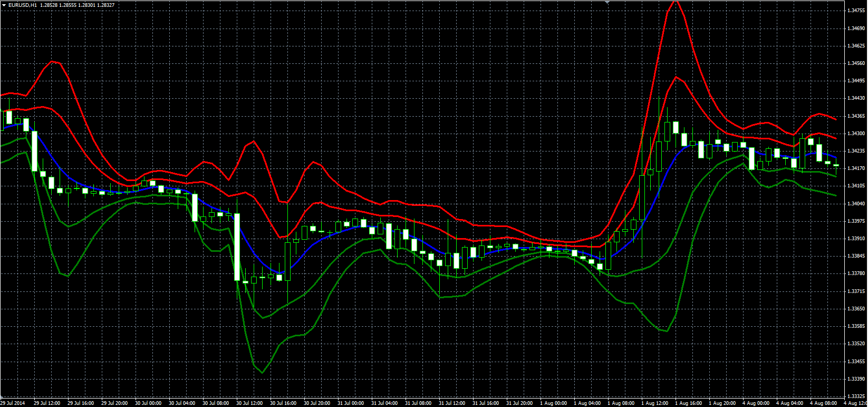Click the 4 Aug 08:00 time label
The height and width of the screenshot is (407, 868).
pos(823,403)
